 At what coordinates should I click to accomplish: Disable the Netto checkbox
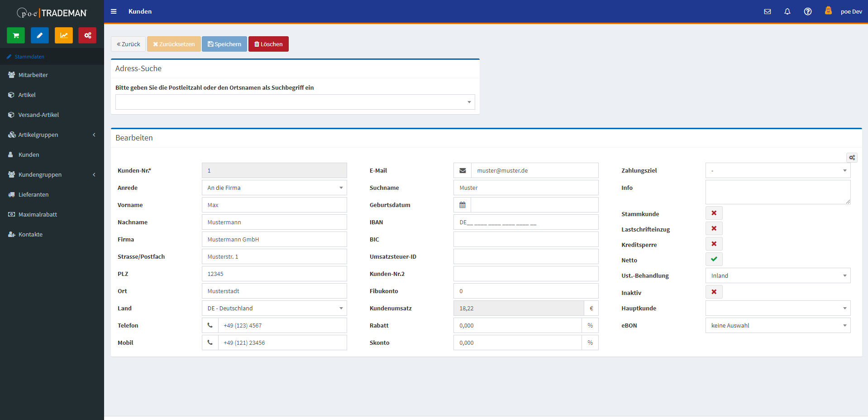(x=714, y=260)
